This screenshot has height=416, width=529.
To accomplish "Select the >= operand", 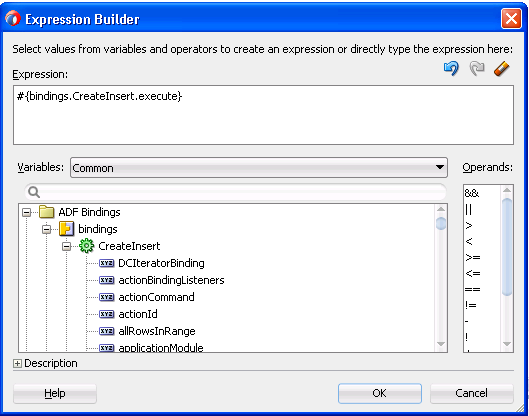I will (473, 257).
